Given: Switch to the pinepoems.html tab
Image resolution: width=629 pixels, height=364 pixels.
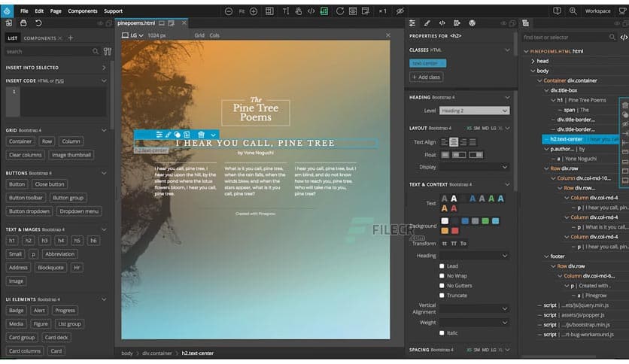Looking at the screenshot, I should tap(136, 23).
